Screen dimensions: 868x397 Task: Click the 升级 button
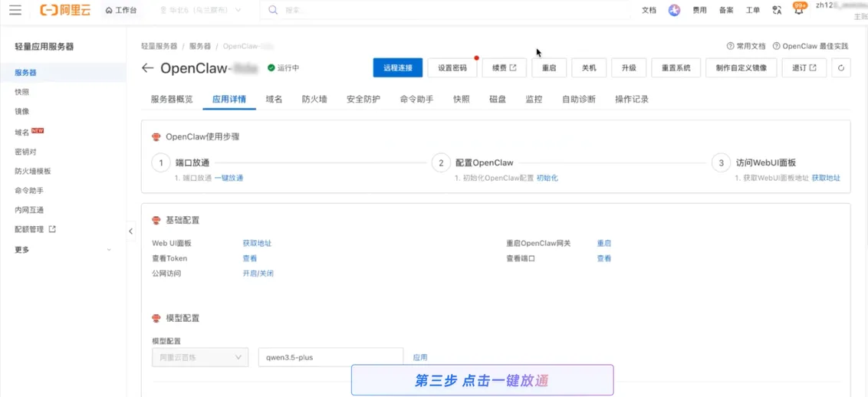coord(629,67)
